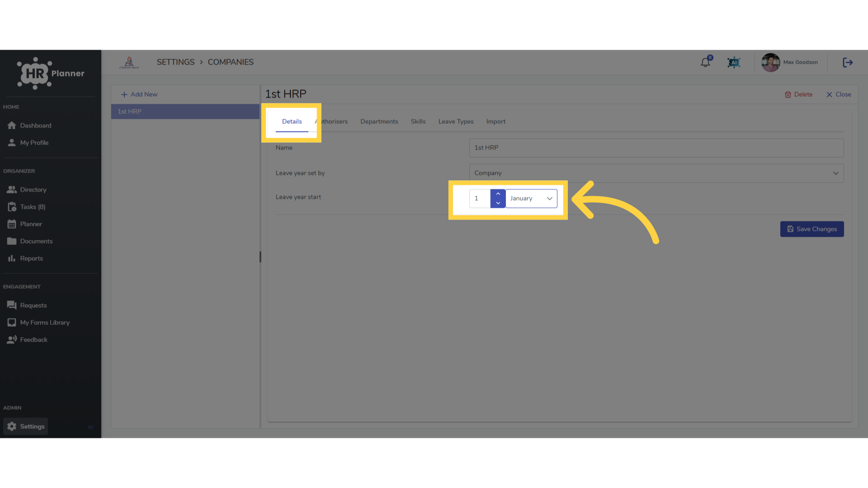This screenshot has width=868, height=488.
Task: Delete the 1st HRP company
Action: [799, 94]
